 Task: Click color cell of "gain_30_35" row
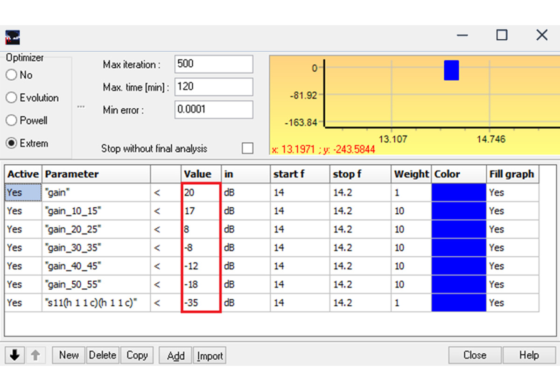pyautogui.click(x=459, y=247)
